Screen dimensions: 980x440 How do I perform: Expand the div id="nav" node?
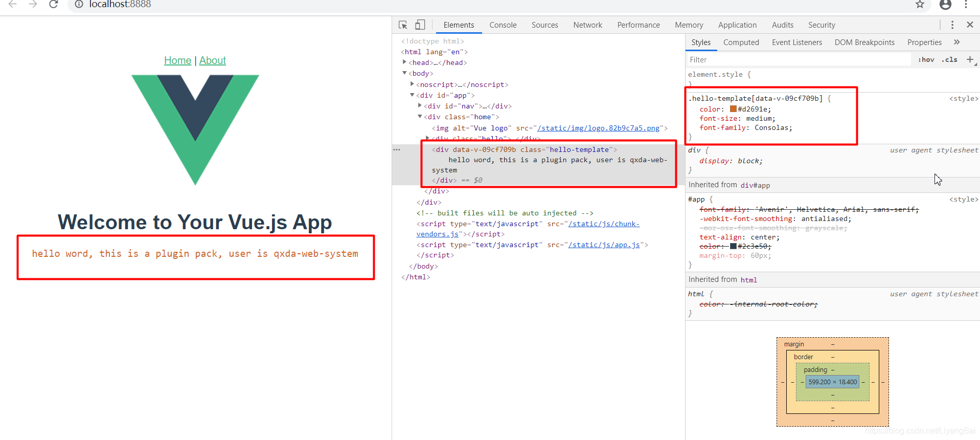click(x=420, y=105)
